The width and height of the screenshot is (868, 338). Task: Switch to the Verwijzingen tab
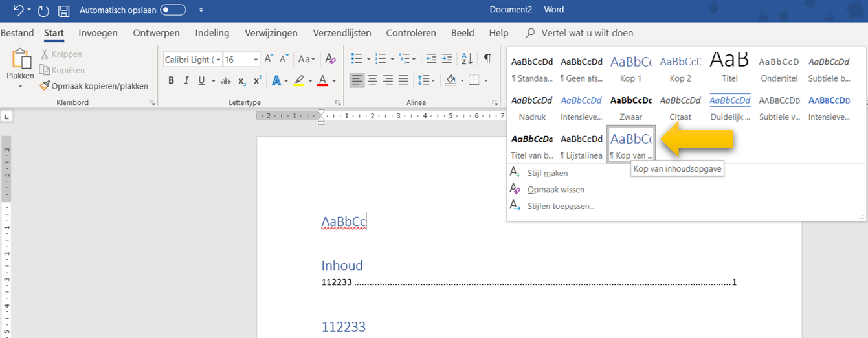(x=271, y=33)
